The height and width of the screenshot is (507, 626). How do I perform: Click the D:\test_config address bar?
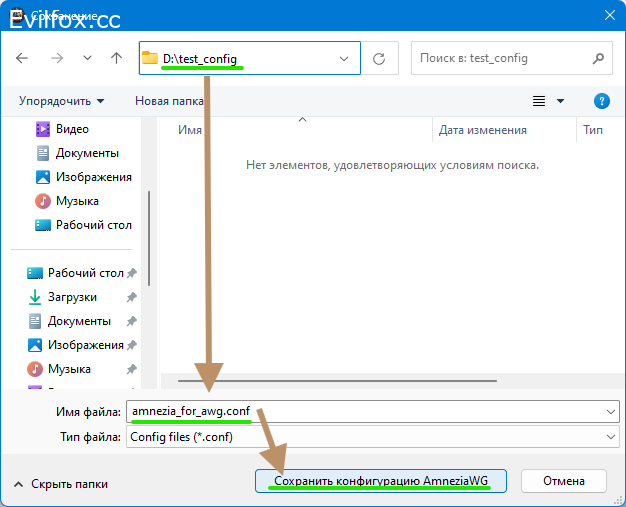pos(250,58)
